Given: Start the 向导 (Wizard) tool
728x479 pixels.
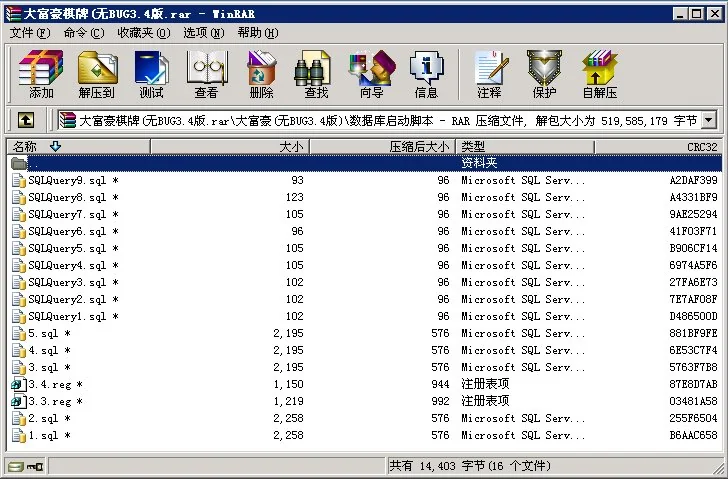Looking at the screenshot, I should click(371, 73).
